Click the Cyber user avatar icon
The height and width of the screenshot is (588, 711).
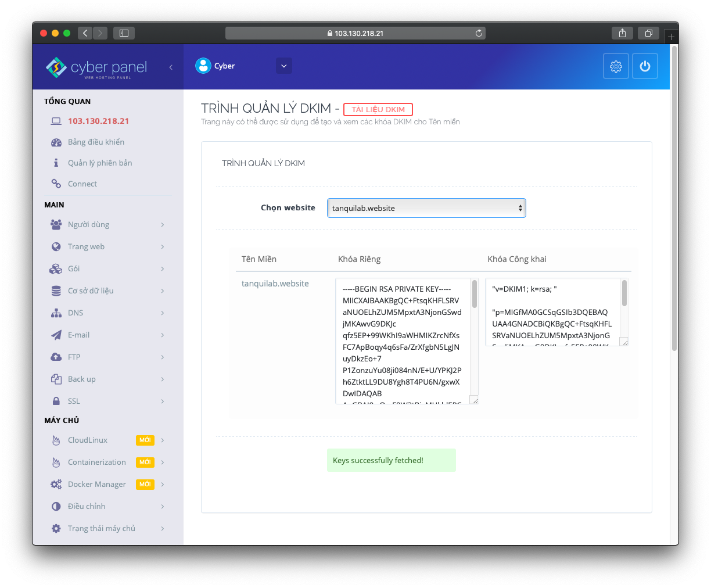click(203, 66)
